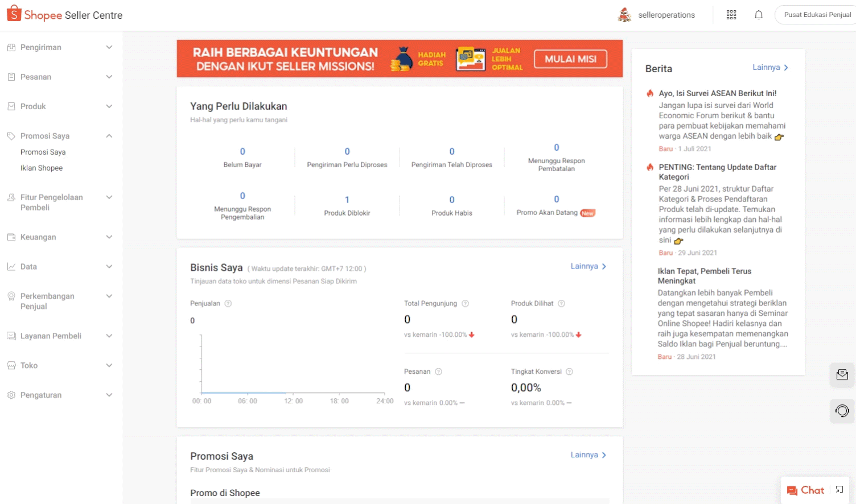Open the apps grid icon in header
This screenshot has height=504, width=856.
tap(731, 15)
